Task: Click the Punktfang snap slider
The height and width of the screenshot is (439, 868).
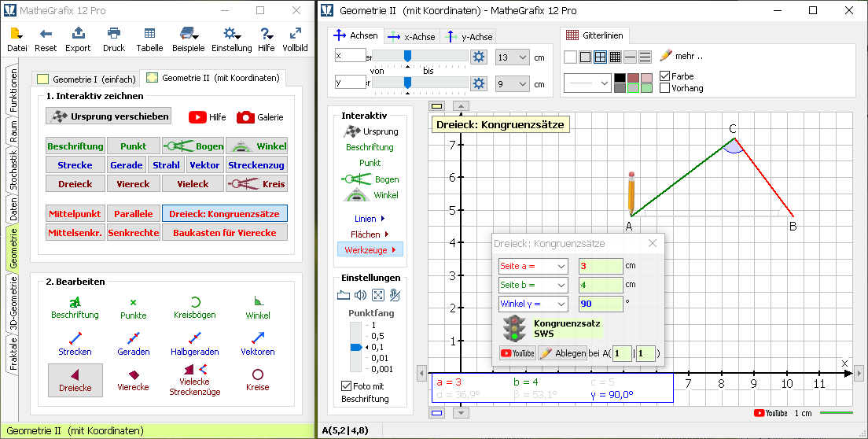Action: [x=355, y=347]
